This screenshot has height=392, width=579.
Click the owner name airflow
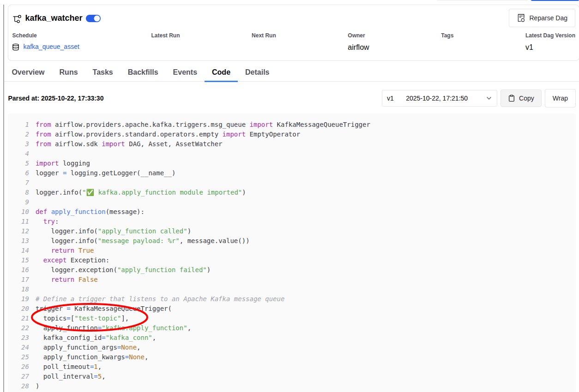coord(358,47)
